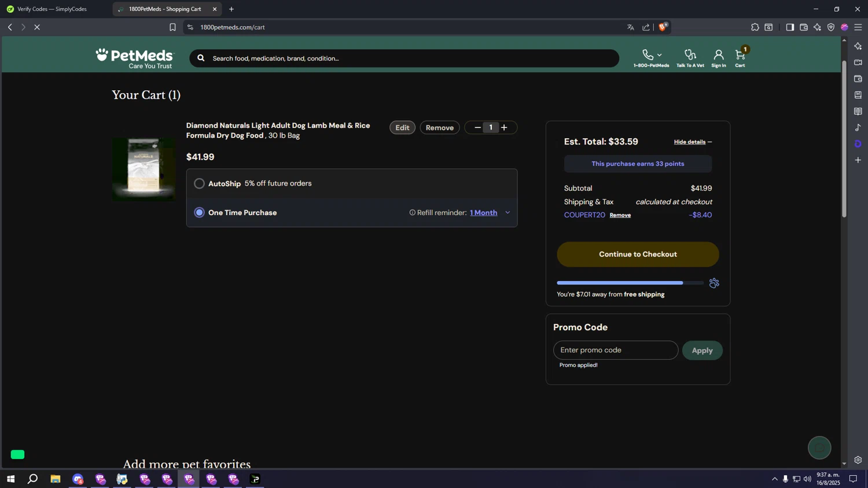Click the browser forward arrow
The height and width of the screenshot is (488, 868).
(x=23, y=27)
